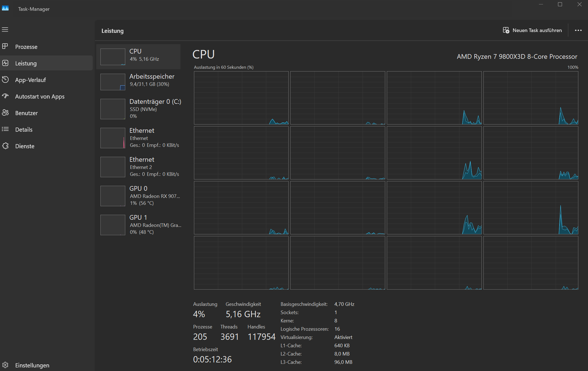Click the Betriebszeit value 0:05:12:36
Screen dimensions: 588x371
tap(212, 359)
